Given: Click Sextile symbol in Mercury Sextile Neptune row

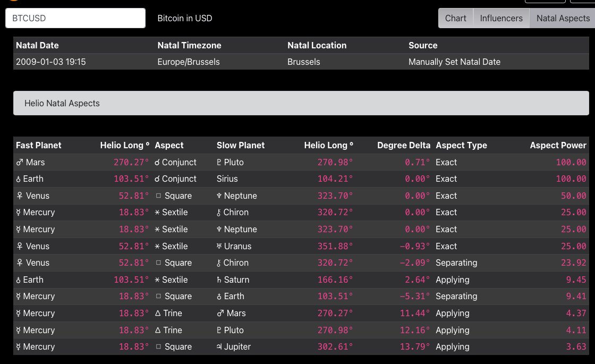Looking at the screenshot, I should coord(157,229).
